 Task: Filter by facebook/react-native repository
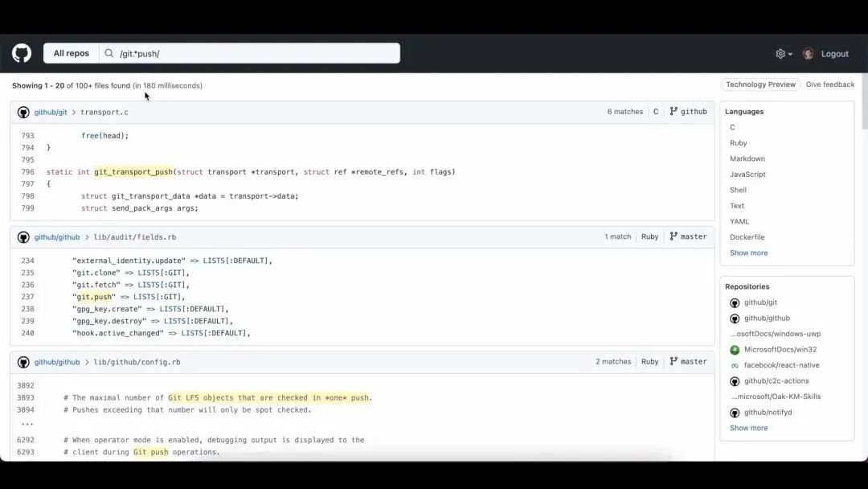pos(782,365)
